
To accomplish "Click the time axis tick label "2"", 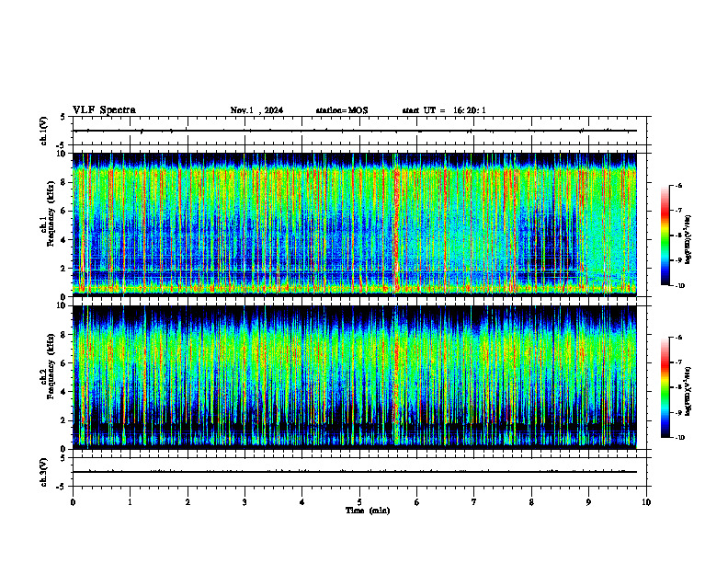I will (188, 502).
